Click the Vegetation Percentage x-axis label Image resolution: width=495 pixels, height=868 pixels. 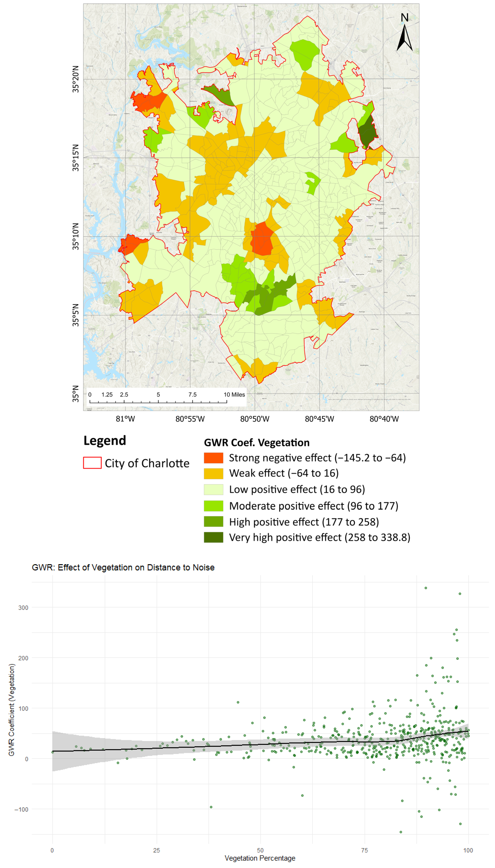260,858
